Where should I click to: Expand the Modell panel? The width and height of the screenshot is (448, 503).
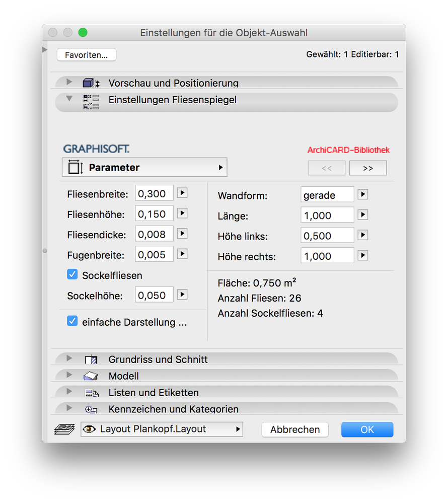tap(69, 375)
